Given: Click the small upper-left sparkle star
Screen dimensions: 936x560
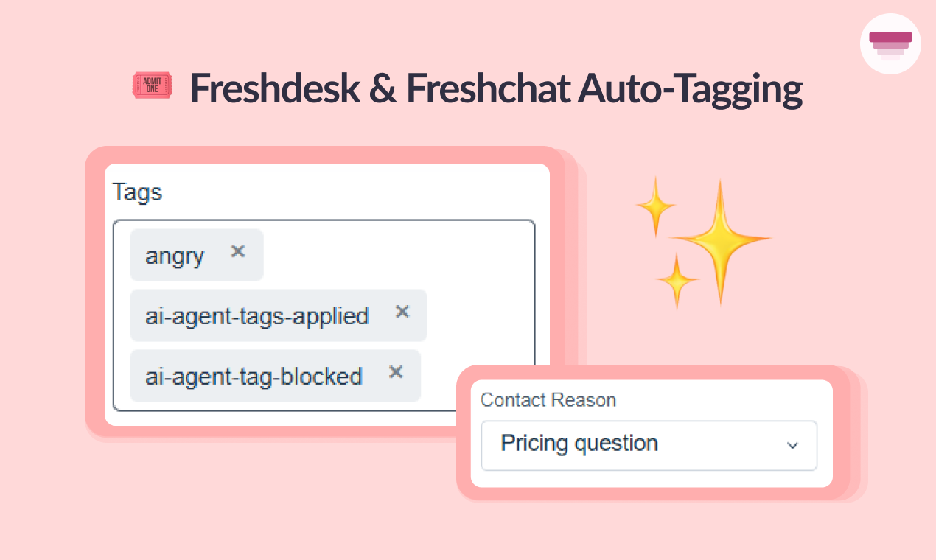Looking at the screenshot, I should click(655, 206).
